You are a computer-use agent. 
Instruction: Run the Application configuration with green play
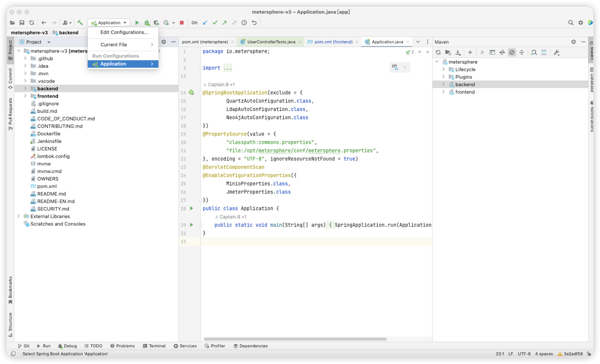(x=137, y=23)
